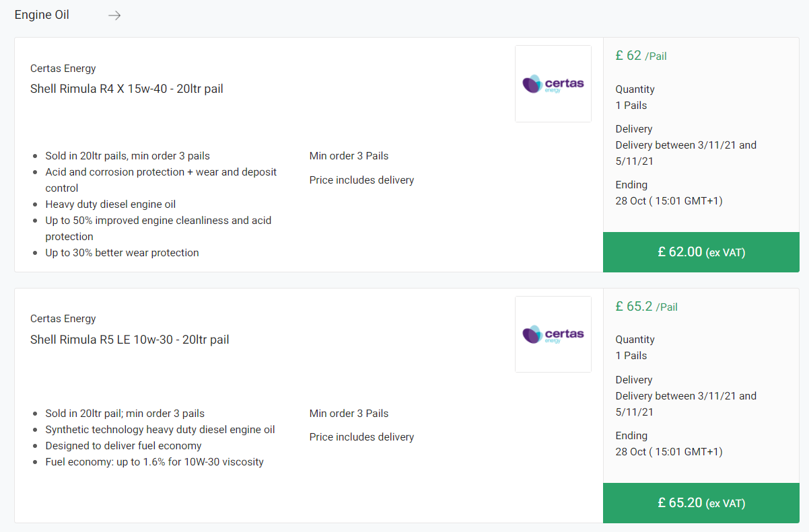The width and height of the screenshot is (809, 532).
Task: Click the first listing's Ending 28 Oct time
Action: tap(669, 201)
